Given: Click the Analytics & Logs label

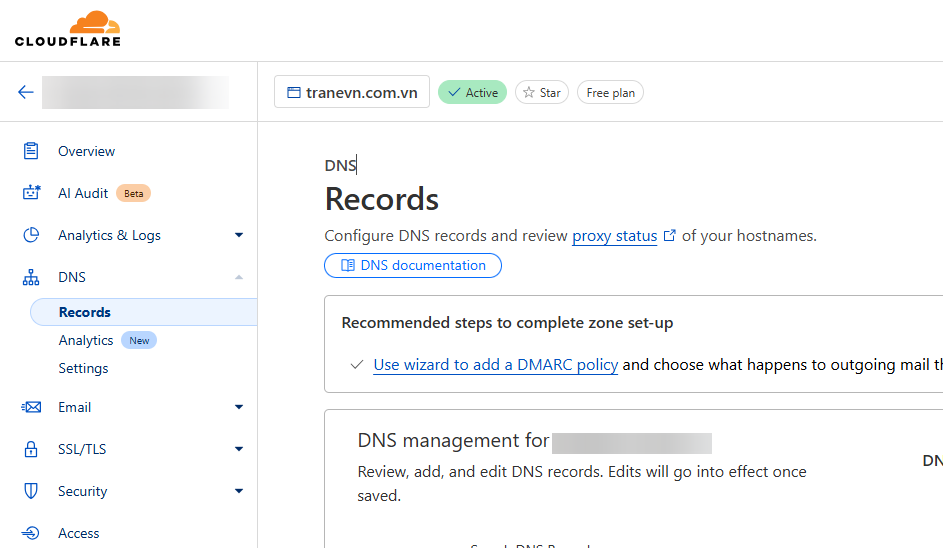Looking at the screenshot, I should click(109, 235).
